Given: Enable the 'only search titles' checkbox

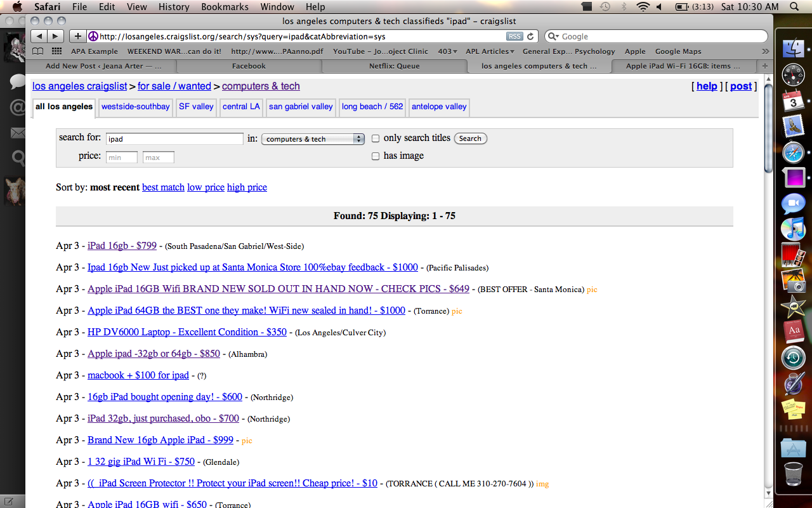Looking at the screenshot, I should [x=376, y=138].
